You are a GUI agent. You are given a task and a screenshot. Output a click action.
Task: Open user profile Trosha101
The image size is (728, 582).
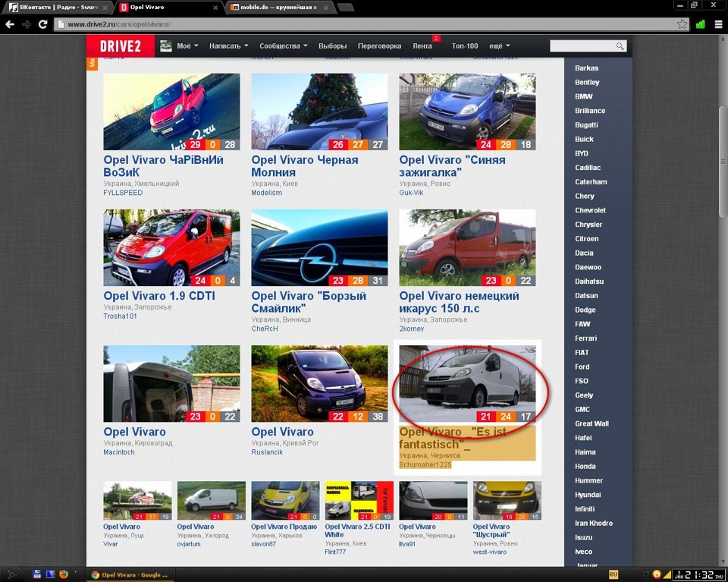pos(120,316)
